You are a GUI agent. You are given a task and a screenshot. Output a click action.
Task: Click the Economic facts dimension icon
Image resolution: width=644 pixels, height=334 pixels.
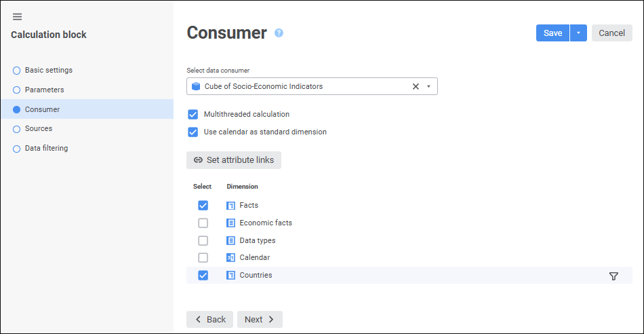[x=230, y=223]
